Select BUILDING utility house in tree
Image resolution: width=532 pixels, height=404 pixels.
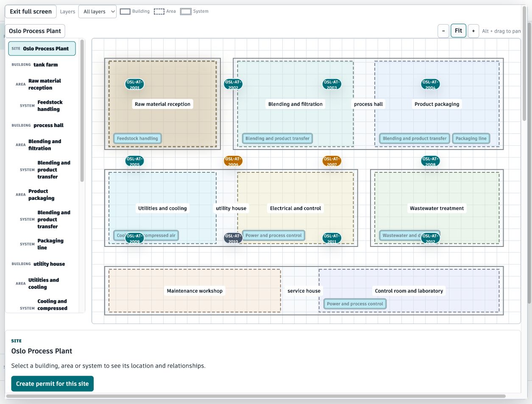pyautogui.click(x=42, y=264)
